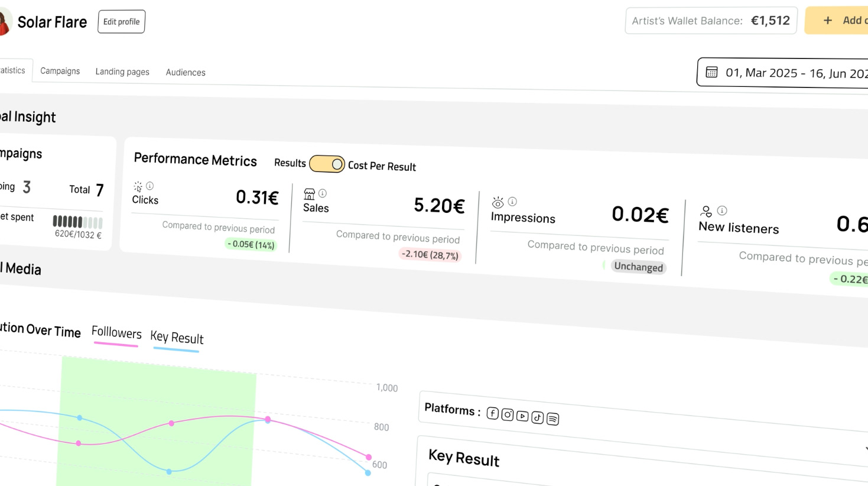Open the Audiences tab
This screenshot has height=486, width=868.
(186, 72)
